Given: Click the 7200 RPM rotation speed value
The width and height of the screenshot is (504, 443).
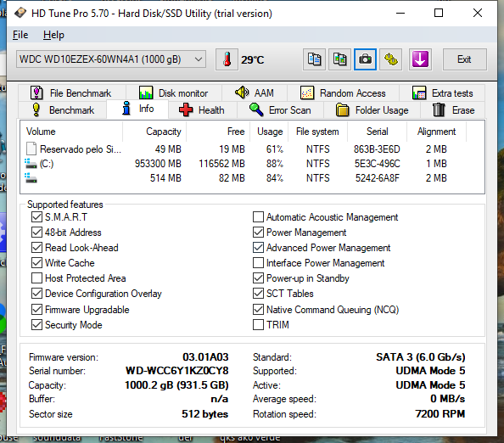Looking at the screenshot, I should [440, 414].
